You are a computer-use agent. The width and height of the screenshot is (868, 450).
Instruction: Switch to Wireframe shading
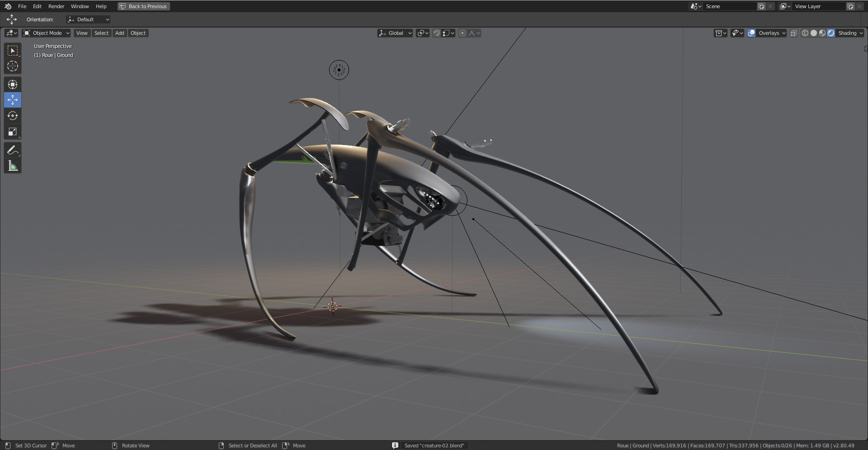click(805, 33)
